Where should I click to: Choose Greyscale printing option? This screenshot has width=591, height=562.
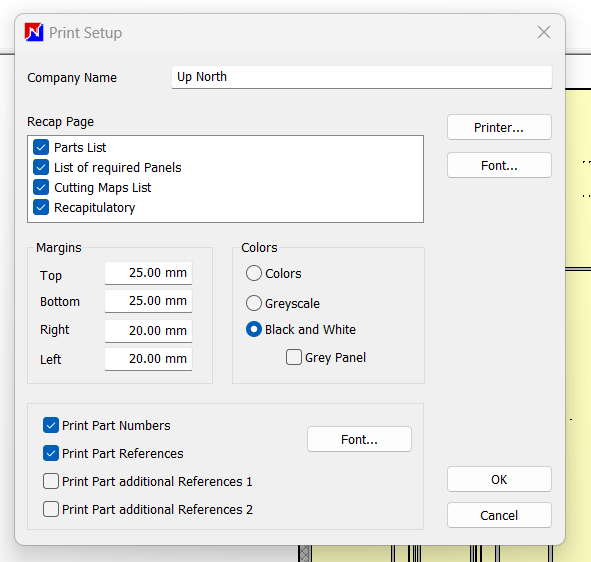point(254,303)
